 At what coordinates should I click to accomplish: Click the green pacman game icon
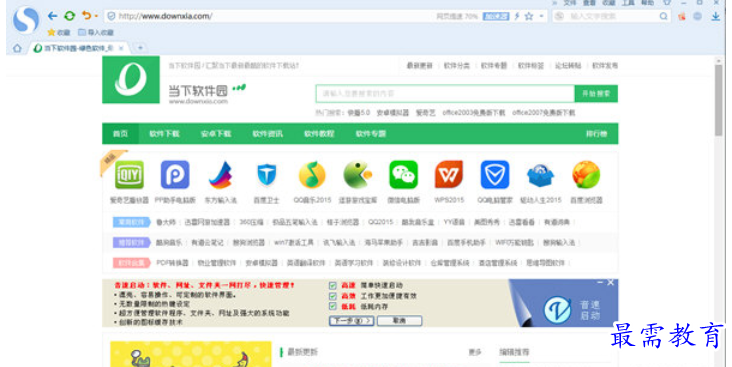click(x=358, y=175)
